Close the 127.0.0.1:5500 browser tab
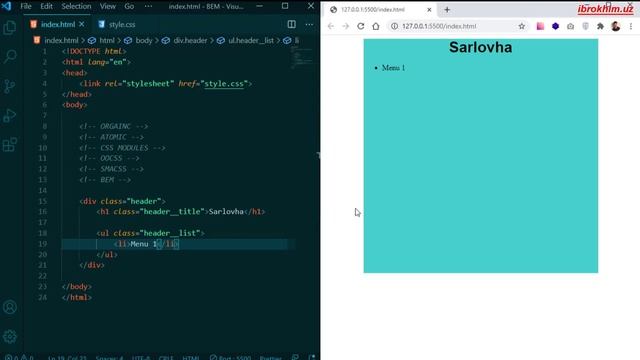The height and width of the screenshot is (360, 640). (429, 9)
